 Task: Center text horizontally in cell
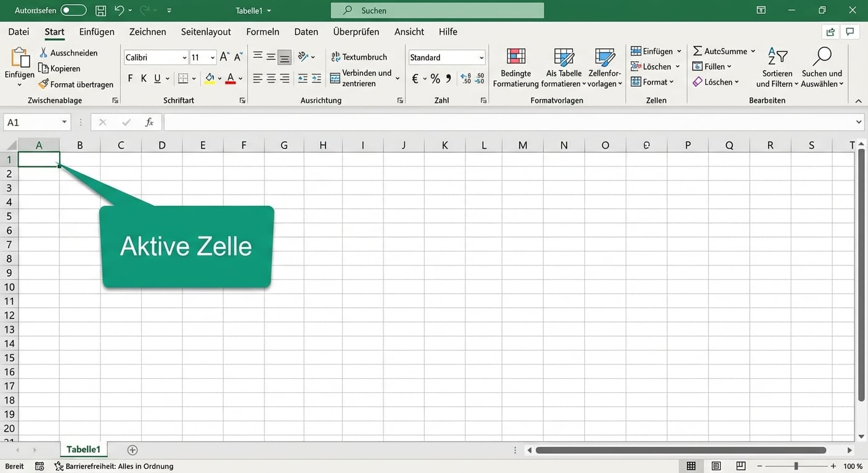pyautogui.click(x=271, y=78)
